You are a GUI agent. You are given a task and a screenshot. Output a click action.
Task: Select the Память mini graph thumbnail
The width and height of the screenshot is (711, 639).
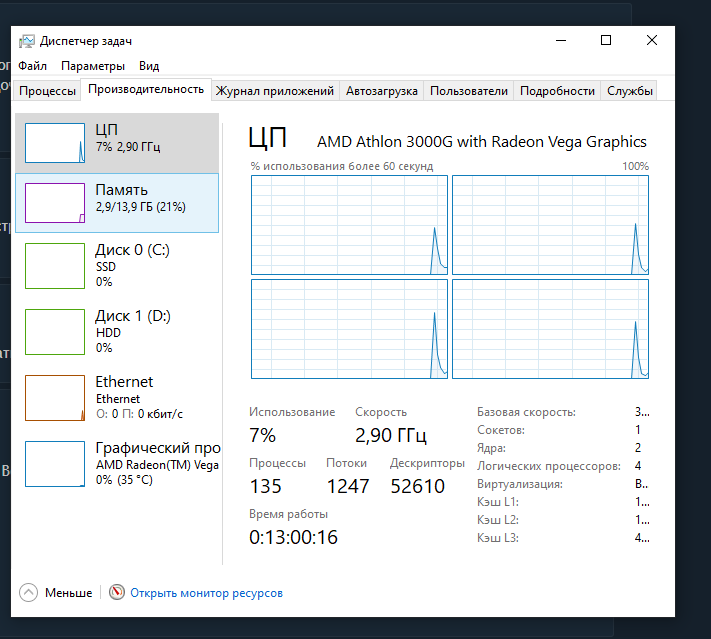55,203
